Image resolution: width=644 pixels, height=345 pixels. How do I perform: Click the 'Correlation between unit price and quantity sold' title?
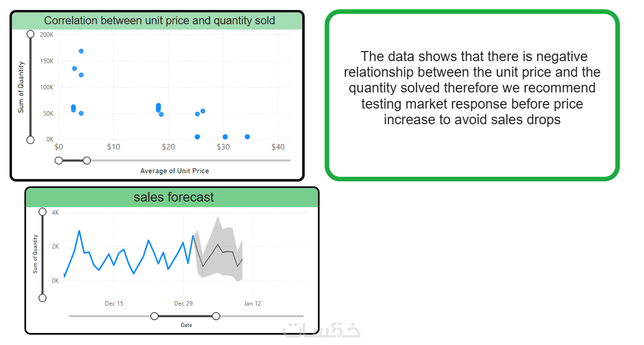(x=159, y=21)
